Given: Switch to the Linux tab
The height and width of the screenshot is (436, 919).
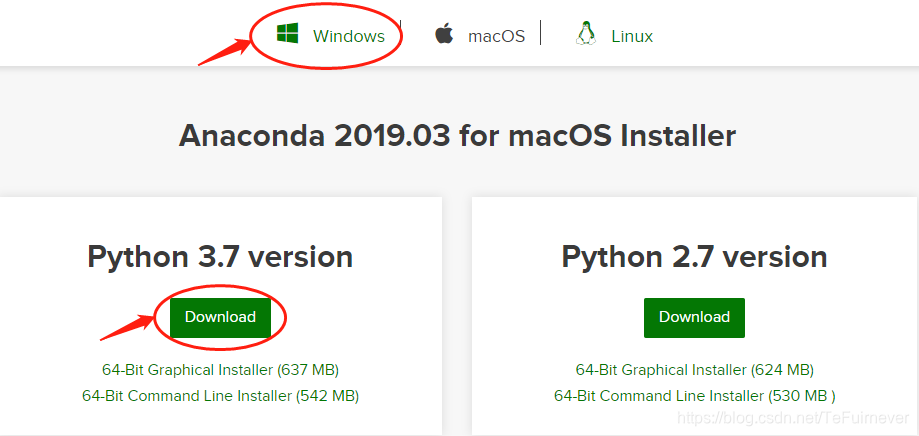Looking at the screenshot, I should coord(632,36).
